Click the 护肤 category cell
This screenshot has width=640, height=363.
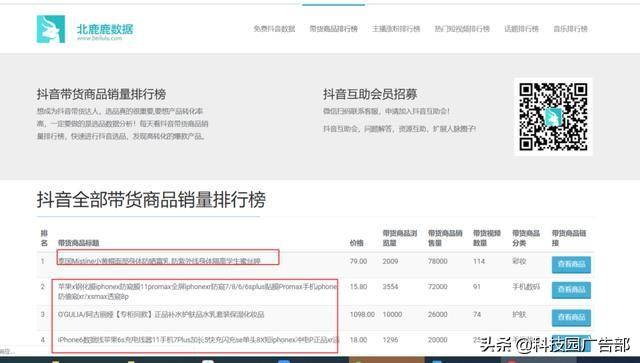519,314
